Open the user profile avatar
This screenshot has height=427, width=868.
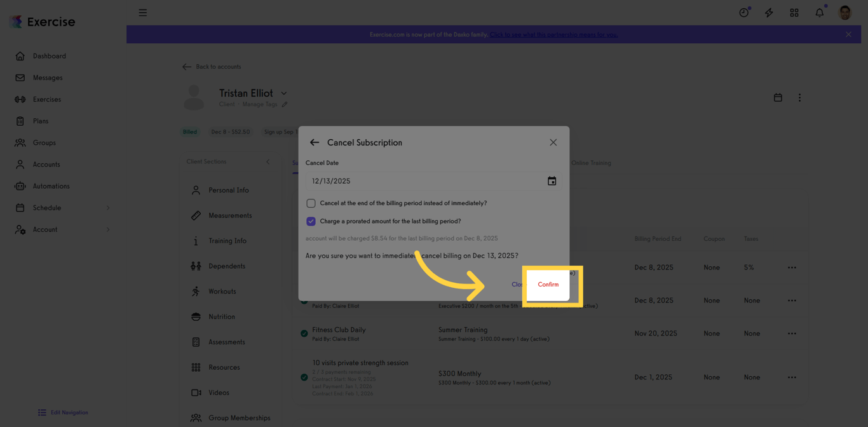pyautogui.click(x=844, y=13)
